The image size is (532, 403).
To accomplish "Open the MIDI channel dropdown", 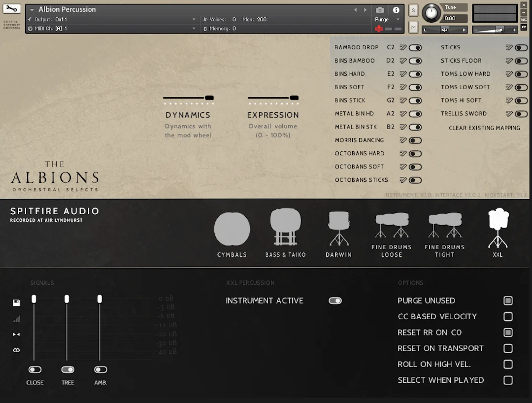I will 194,29.
